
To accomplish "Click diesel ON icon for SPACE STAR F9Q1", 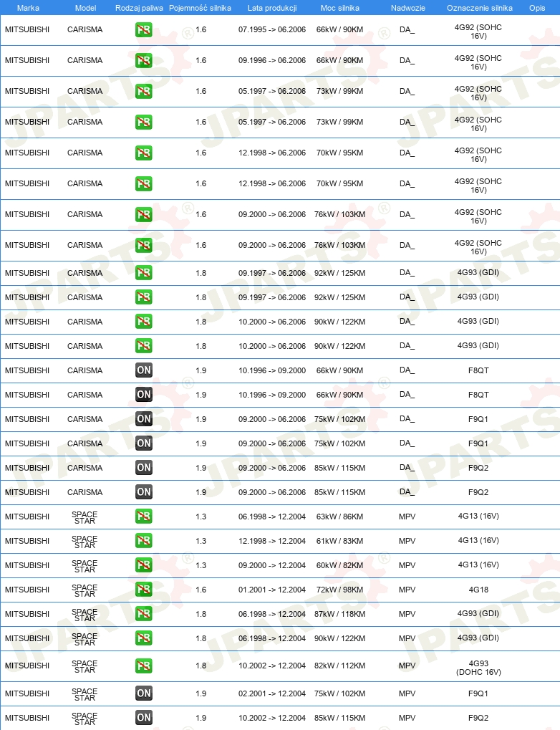I will tap(144, 693).
